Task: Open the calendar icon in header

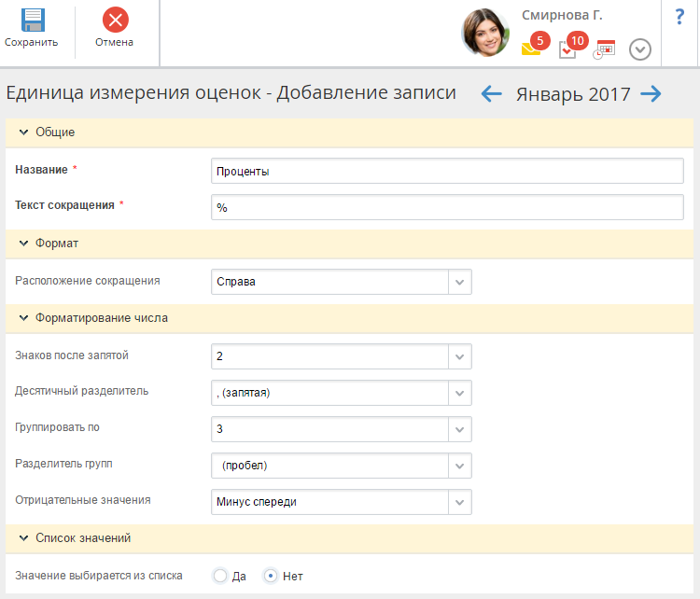Action: click(604, 49)
